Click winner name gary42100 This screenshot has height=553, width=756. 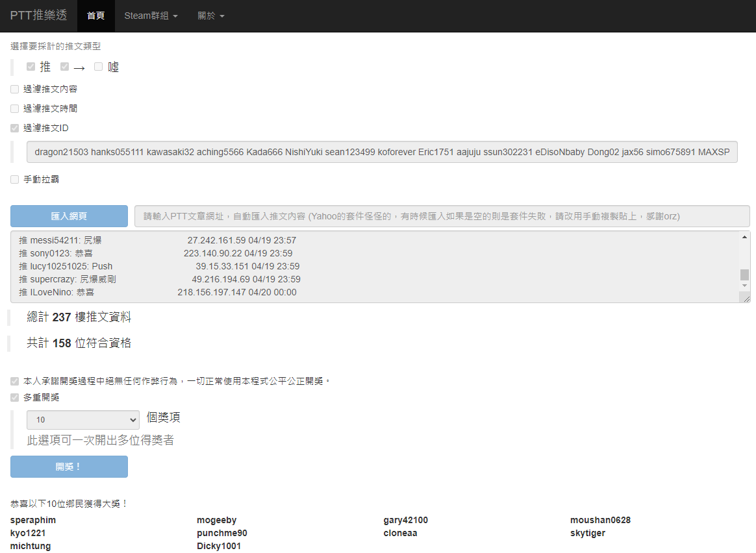point(405,520)
